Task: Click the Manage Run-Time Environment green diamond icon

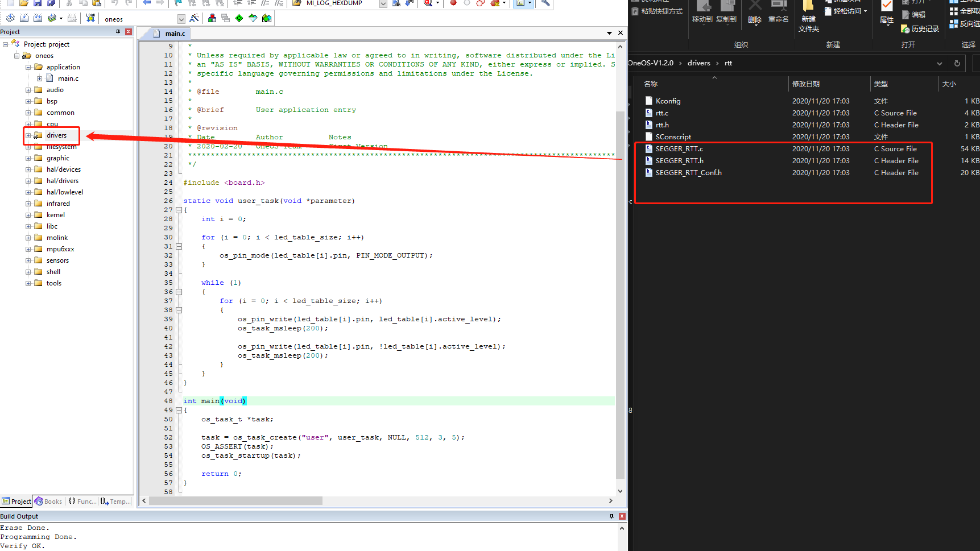Action: tap(239, 18)
